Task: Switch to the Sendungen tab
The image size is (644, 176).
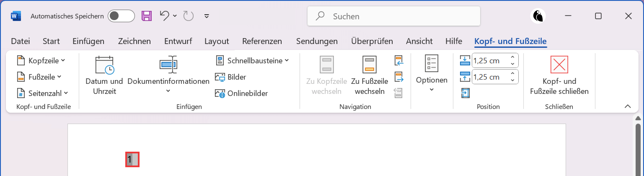Action: point(317,41)
